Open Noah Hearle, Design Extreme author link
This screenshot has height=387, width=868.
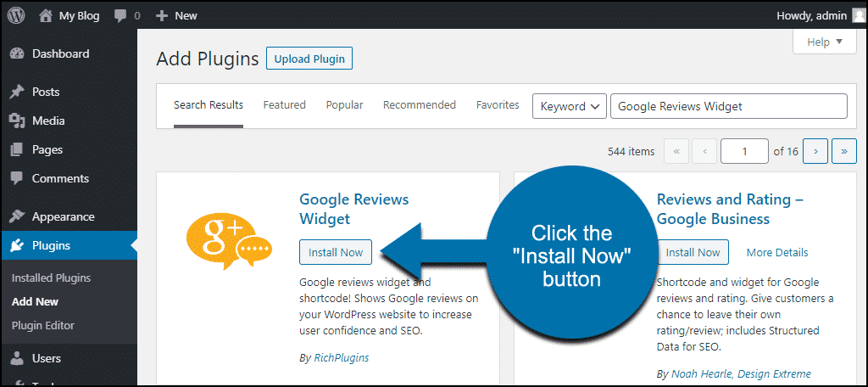click(741, 373)
